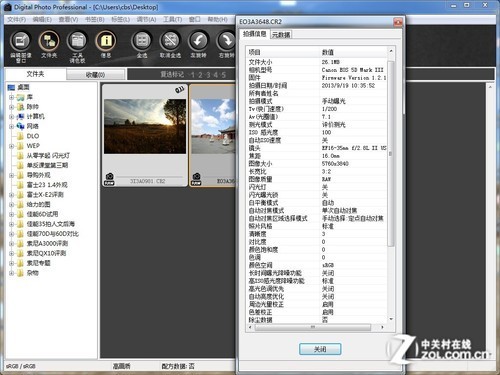This screenshot has height=375, width=500.
Task: Toggle the folder view icon (文件夹) in toolbar
Action: (x=49, y=41)
